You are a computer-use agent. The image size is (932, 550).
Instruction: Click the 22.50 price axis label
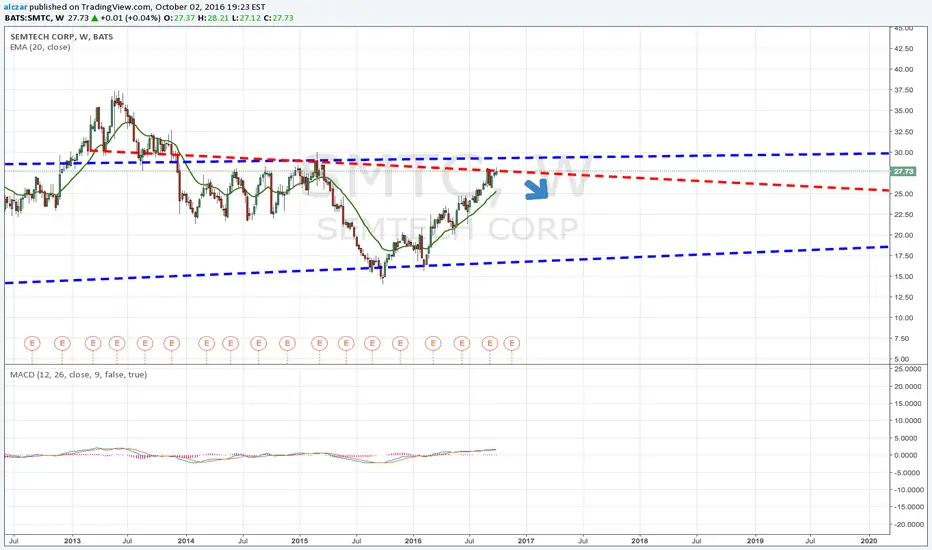click(x=903, y=215)
